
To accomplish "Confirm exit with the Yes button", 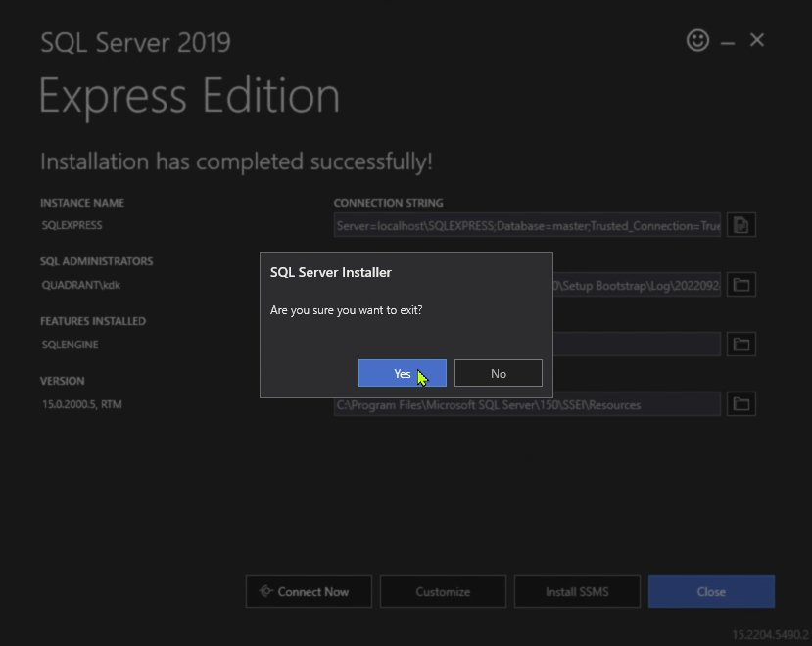I will click(x=403, y=373).
